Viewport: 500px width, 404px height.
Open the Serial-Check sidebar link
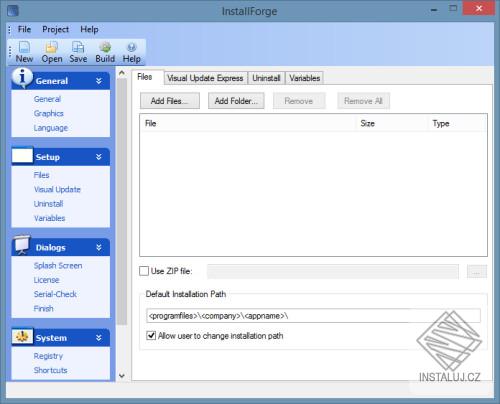[x=55, y=294]
